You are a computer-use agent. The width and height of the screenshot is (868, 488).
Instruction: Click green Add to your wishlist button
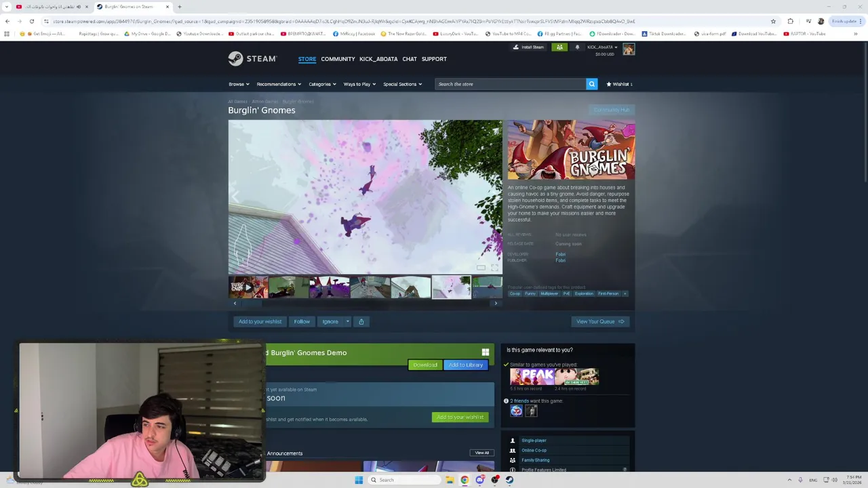pos(460,417)
